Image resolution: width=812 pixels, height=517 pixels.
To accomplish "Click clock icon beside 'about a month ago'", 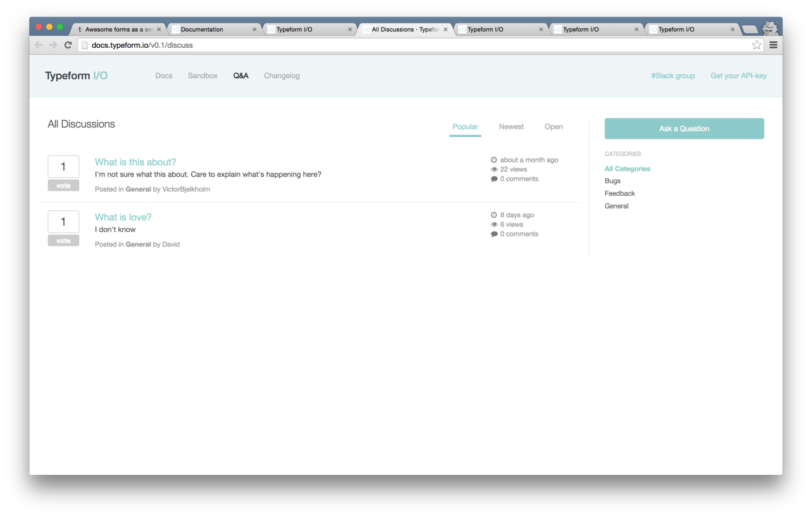I will (x=494, y=160).
